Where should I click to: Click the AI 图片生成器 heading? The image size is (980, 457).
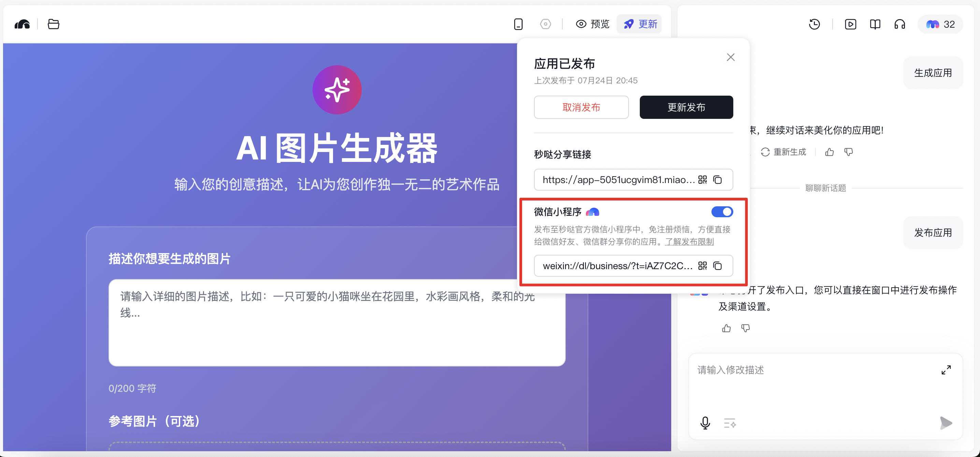click(x=337, y=149)
